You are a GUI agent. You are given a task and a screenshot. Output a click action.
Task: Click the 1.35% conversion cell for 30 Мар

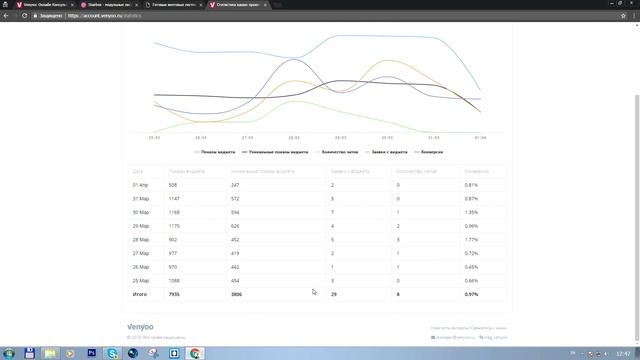click(471, 213)
